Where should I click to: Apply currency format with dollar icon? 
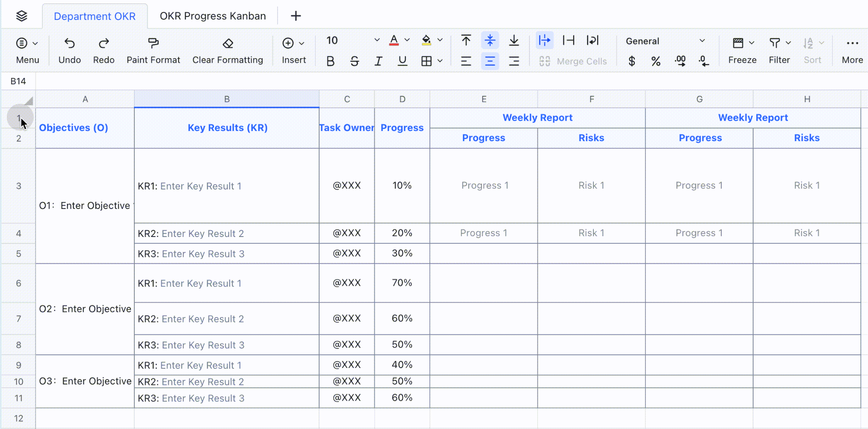[632, 61]
